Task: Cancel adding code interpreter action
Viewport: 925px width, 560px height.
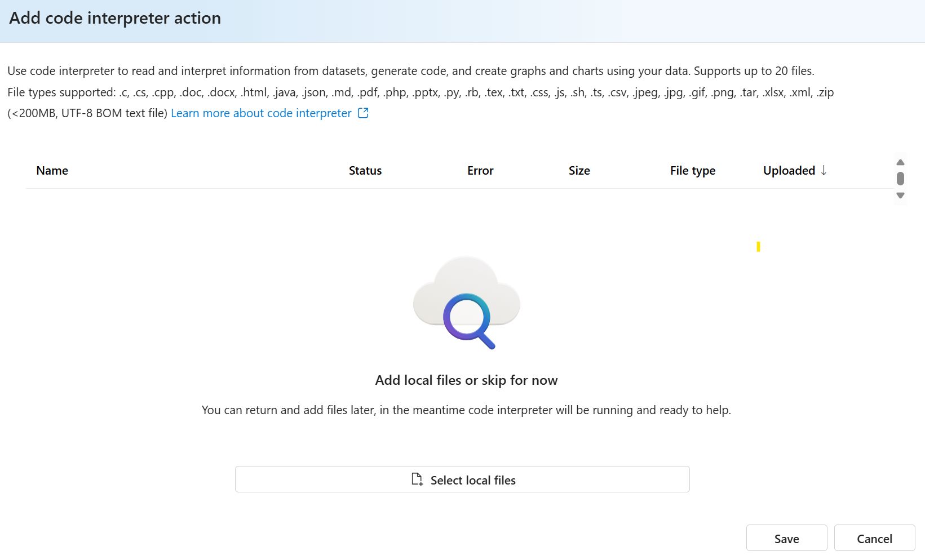Action: tap(874, 538)
